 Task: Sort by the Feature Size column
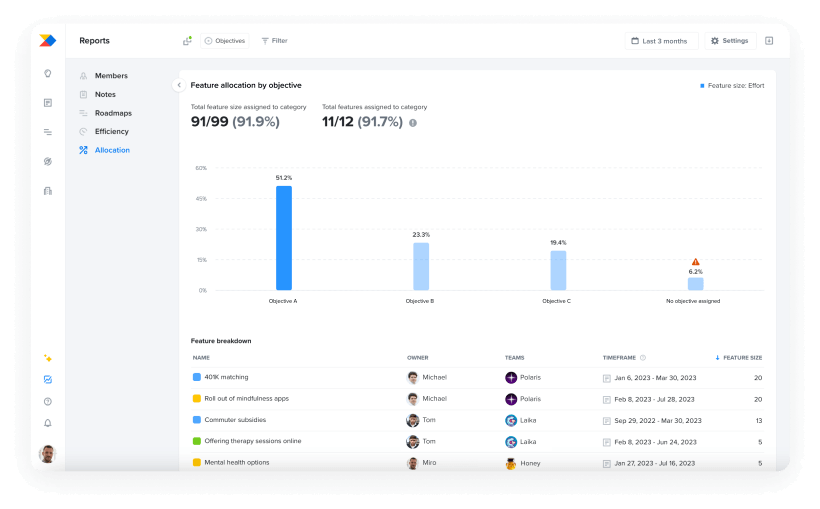coord(738,358)
